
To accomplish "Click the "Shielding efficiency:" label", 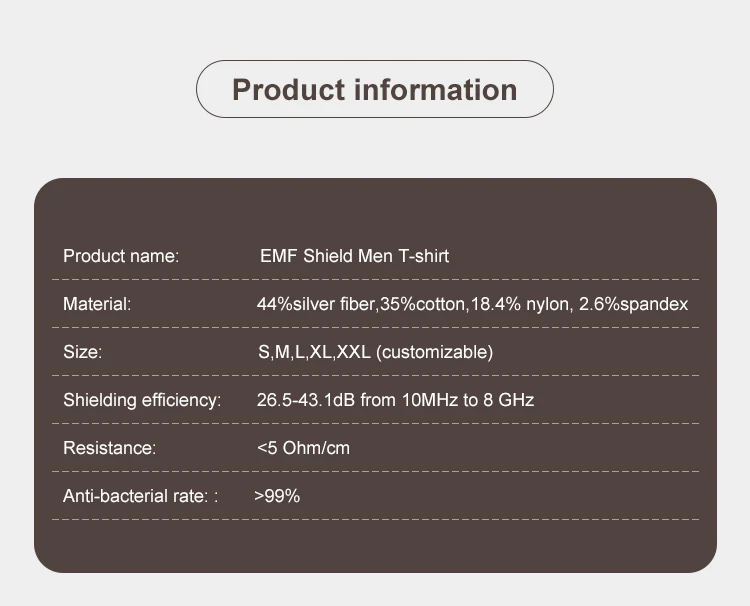I will (142, 400).
